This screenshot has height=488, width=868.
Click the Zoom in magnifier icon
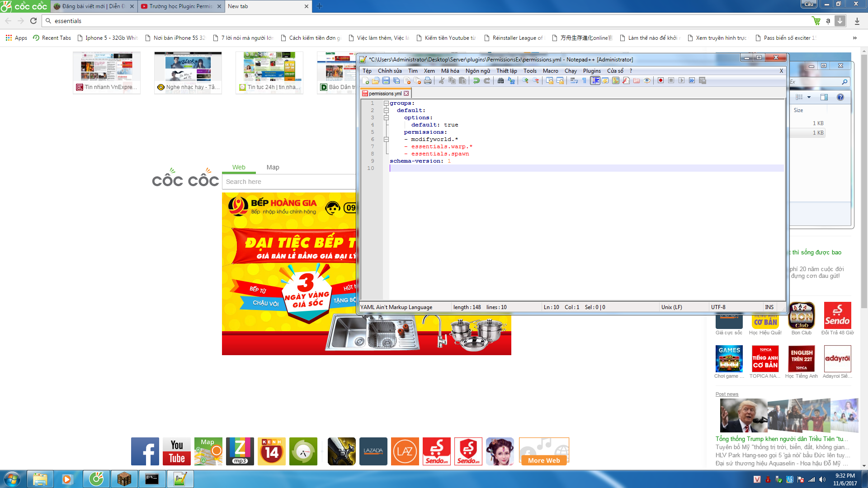[x=525, y=81]
